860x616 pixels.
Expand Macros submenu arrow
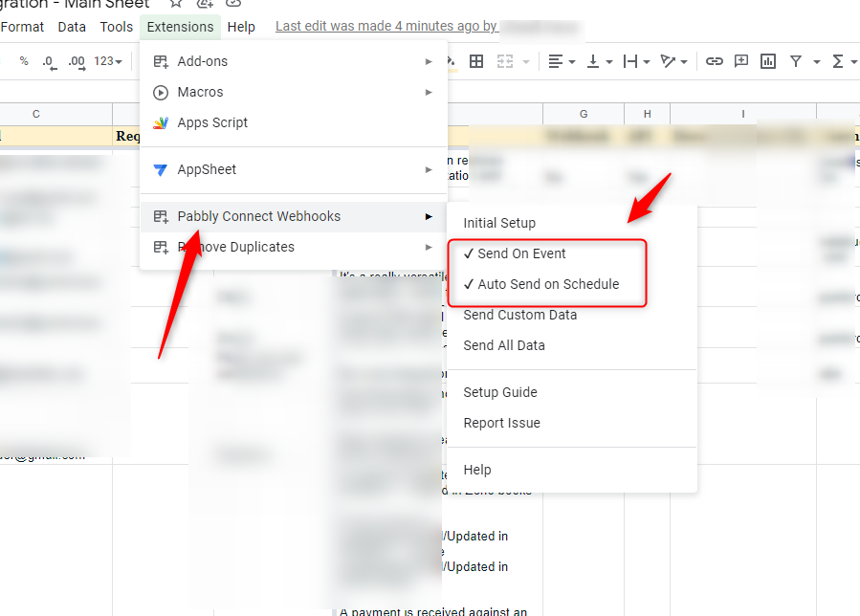point(429,92)
